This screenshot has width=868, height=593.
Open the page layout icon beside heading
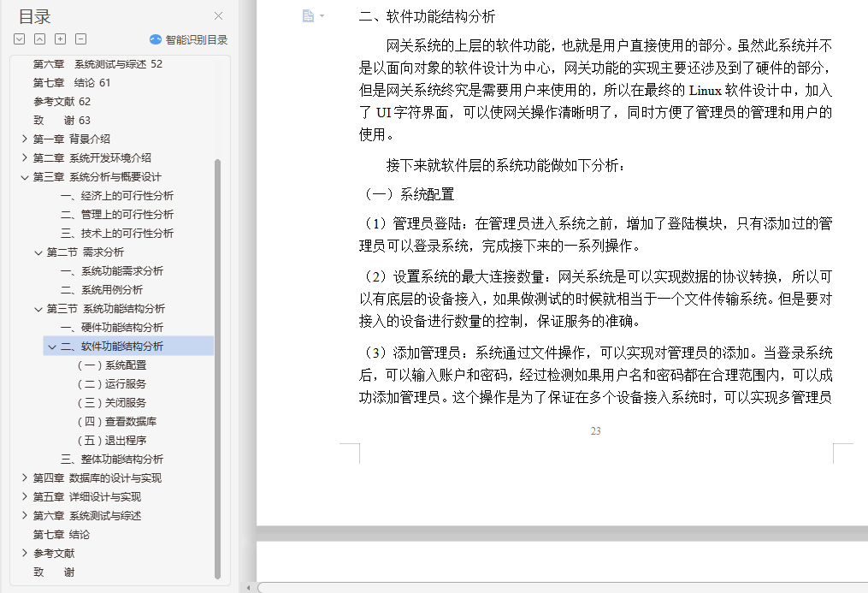(309, 16)
